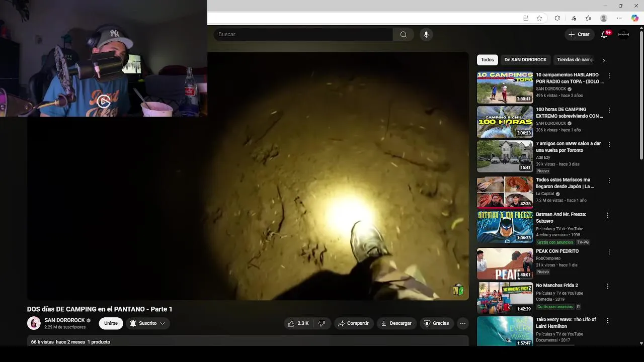Focus the Buscar search field
The width and height of the screenshot is (644, 362).
tap(303, 34)
